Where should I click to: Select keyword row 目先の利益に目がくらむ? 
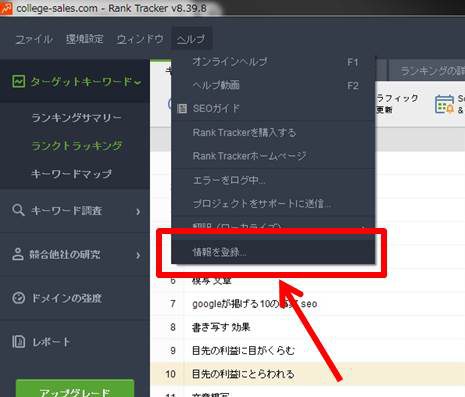tap(307, 350)
